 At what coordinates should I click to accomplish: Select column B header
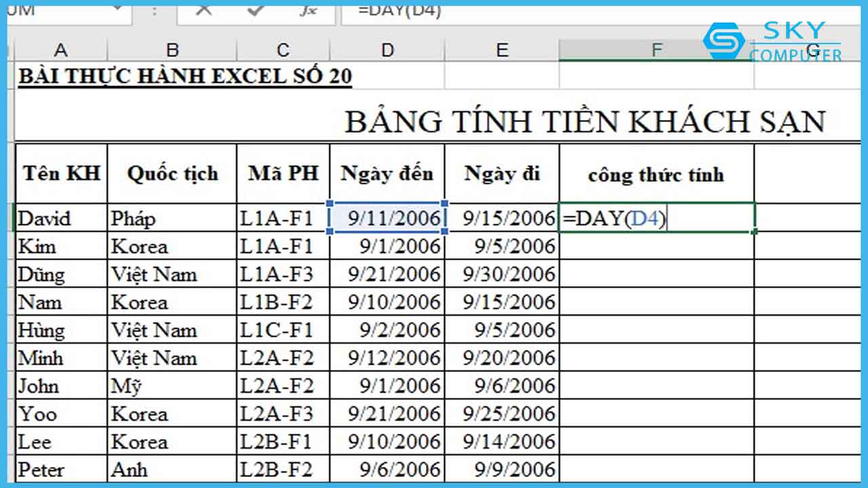point(172,49)
